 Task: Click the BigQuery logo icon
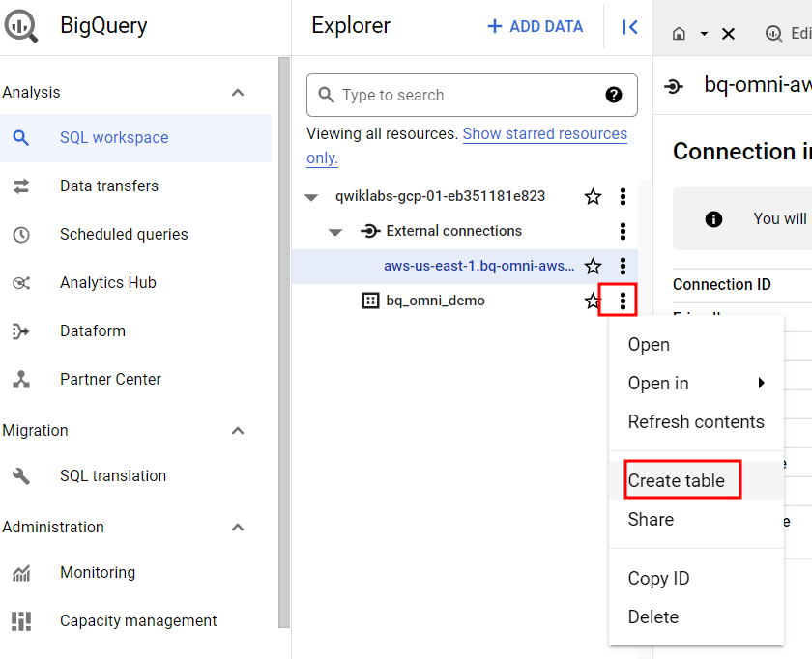(20, 26)
